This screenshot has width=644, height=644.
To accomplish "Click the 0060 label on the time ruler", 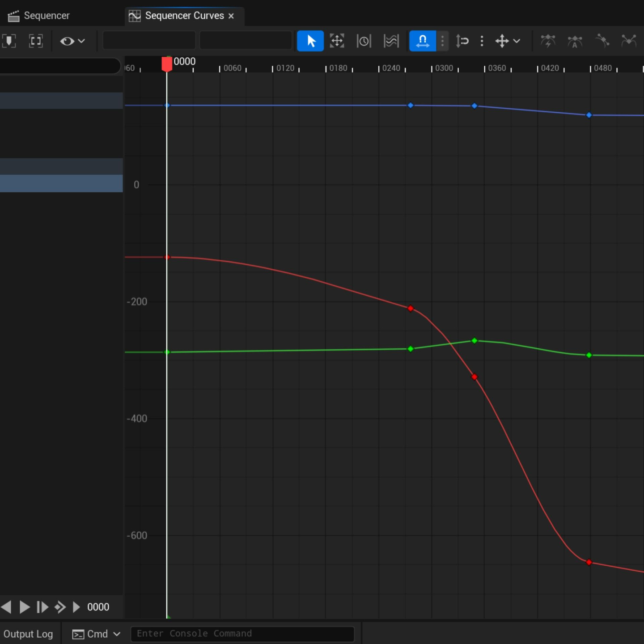I will pyautogui.click(x=233, y=68).
